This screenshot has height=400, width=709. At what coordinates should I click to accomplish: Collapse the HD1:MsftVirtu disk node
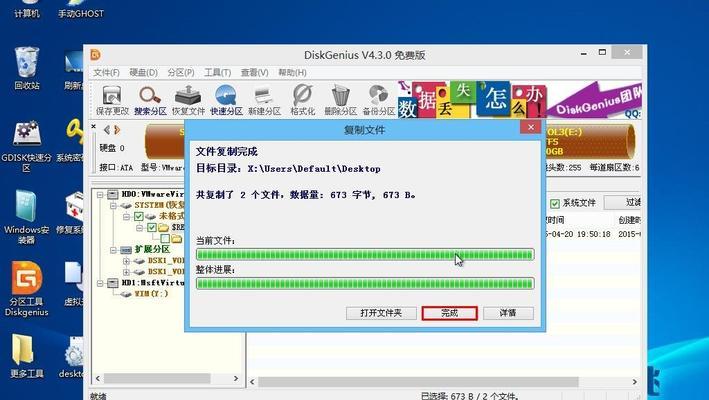(100, 283)
